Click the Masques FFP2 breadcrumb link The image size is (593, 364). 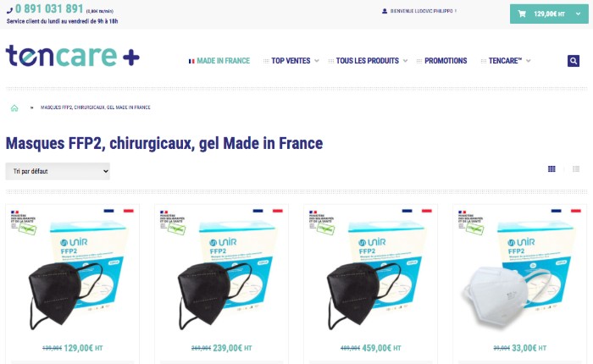[x=95, y=108]
